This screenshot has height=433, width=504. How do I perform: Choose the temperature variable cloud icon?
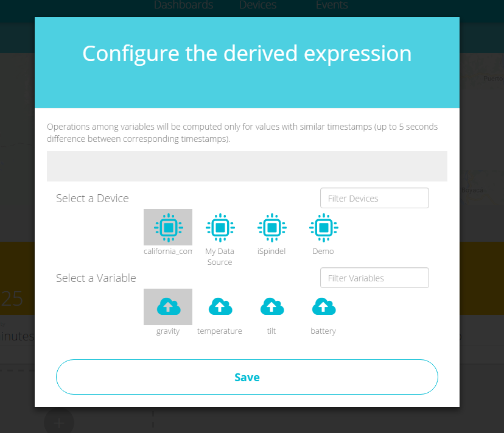click(220, 307)
